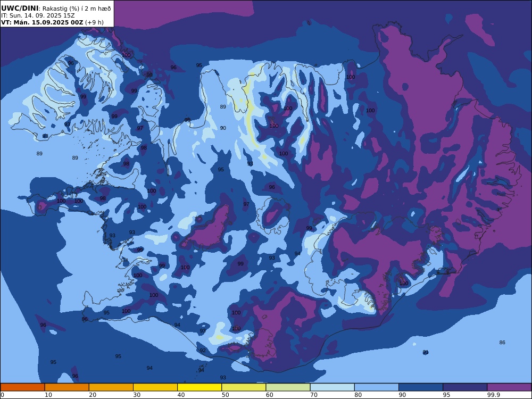Click the 'VT: Mán. 15.09.2025 00Z (+9 h)' line

click(52, 22)
